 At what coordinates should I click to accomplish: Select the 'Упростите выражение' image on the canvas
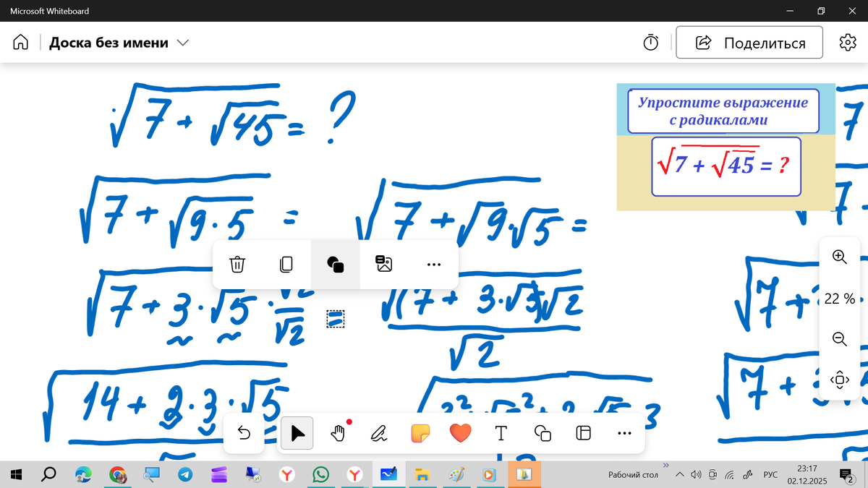726,147
